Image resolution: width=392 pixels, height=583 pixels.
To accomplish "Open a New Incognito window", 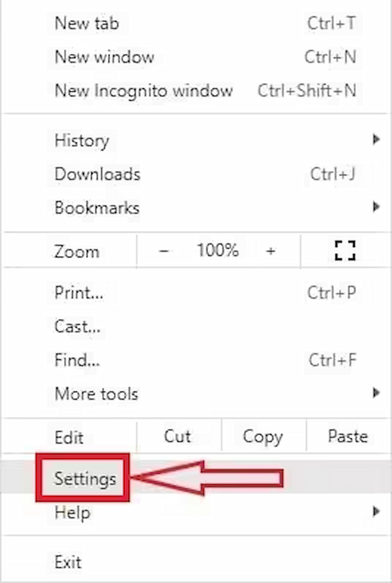I will click(144, 91).
